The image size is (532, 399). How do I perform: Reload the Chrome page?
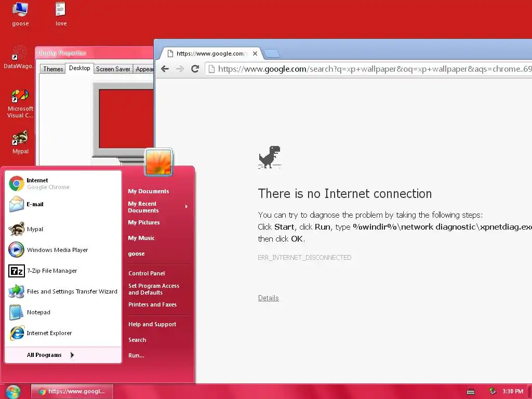(195, 69)
